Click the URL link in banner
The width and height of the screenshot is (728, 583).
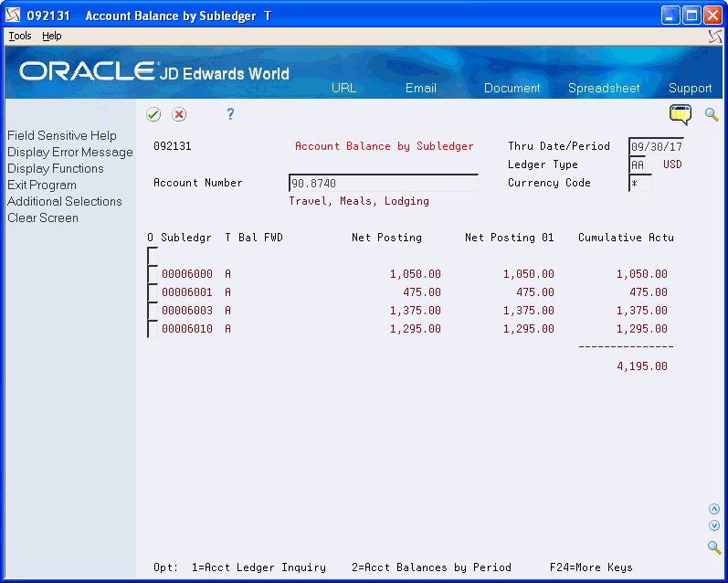click(x=343, y=89)
